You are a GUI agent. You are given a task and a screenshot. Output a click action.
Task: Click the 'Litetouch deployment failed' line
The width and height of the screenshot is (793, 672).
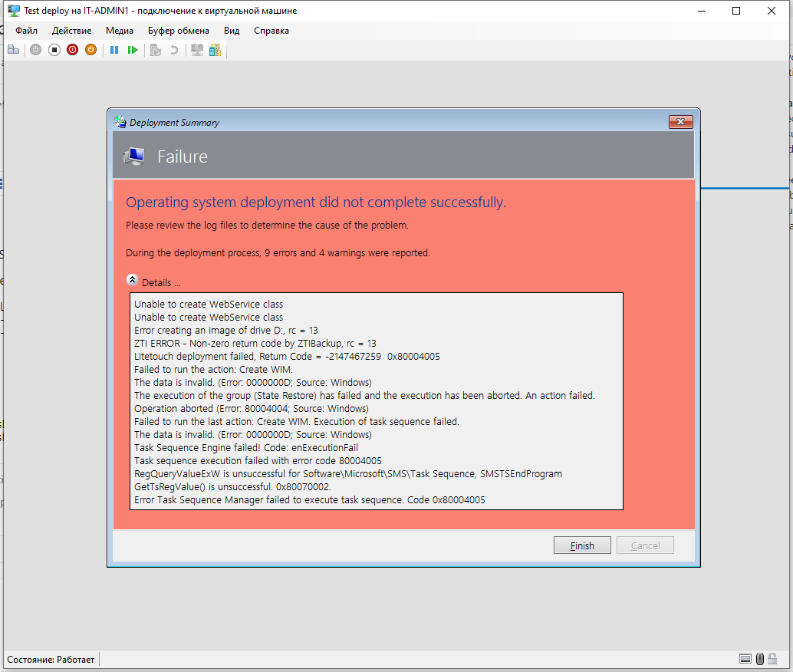tap(287, 357)
